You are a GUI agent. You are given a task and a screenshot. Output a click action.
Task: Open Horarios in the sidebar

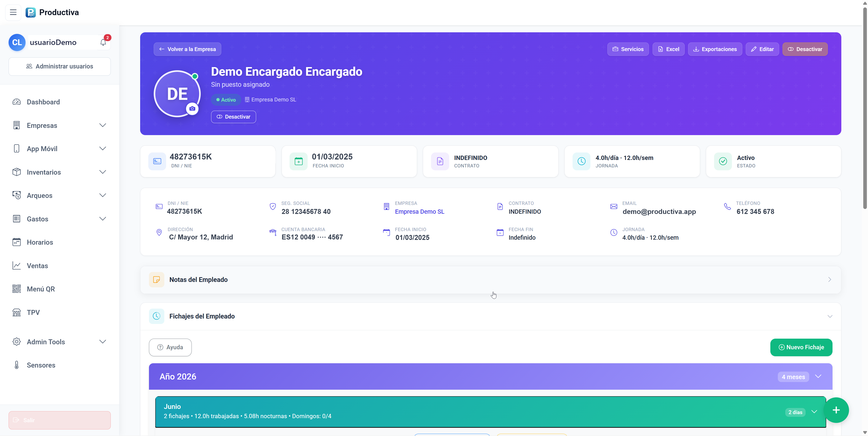pos(60,242)
